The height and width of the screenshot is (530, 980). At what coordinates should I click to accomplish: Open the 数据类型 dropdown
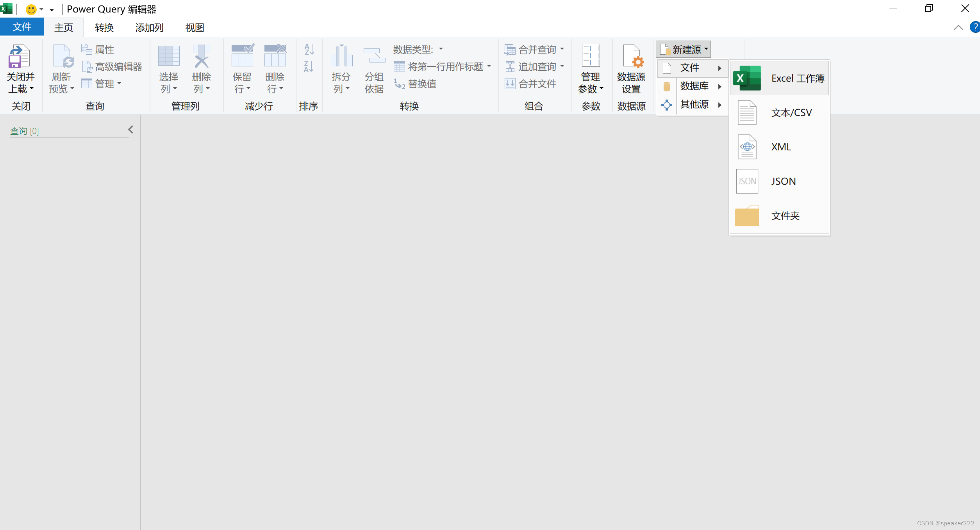pyautogui.click(x=418, y=49)
